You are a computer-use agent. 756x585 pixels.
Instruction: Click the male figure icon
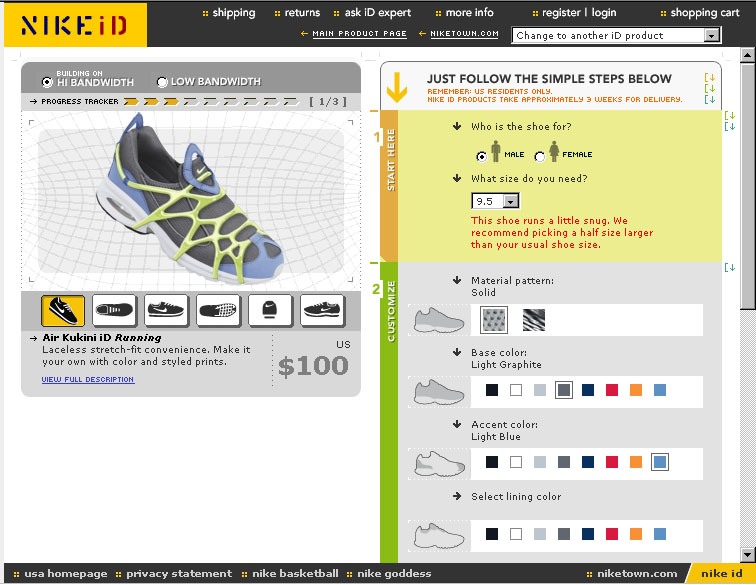[496, 151]
